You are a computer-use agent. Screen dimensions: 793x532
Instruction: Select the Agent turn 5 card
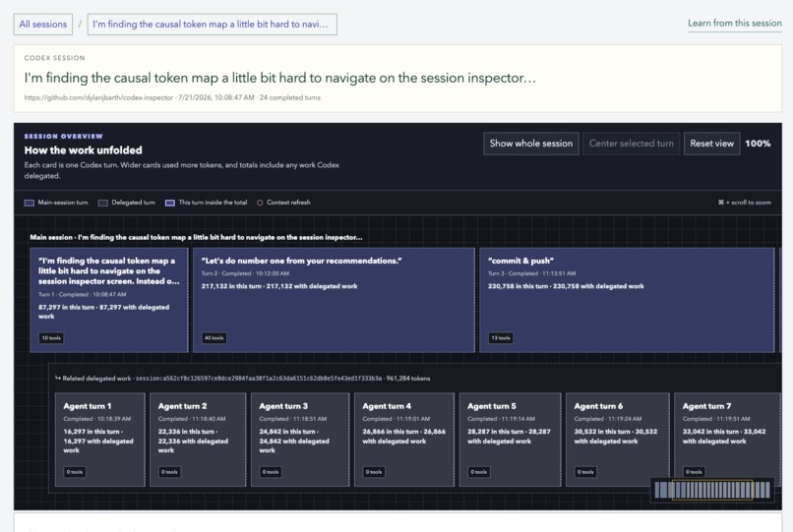[x=510, y=440]
